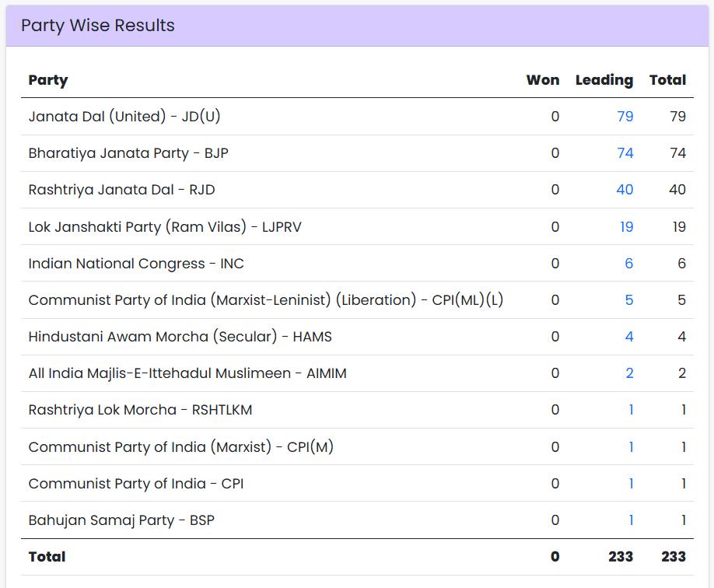The width and height of the screenshot is (714, 588).
Task: Select the Bharatiya Janata Party name cell
Action: tap(128, 153)
